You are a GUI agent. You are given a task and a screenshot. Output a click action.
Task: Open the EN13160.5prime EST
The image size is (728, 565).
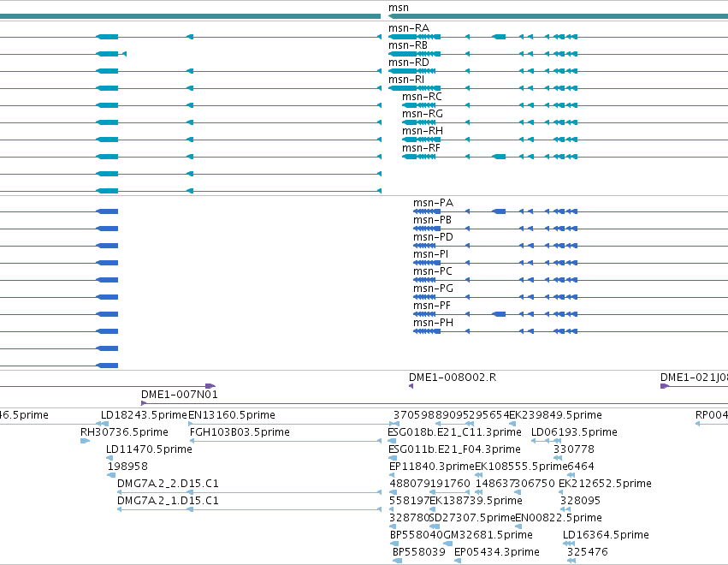coord(231,415)
